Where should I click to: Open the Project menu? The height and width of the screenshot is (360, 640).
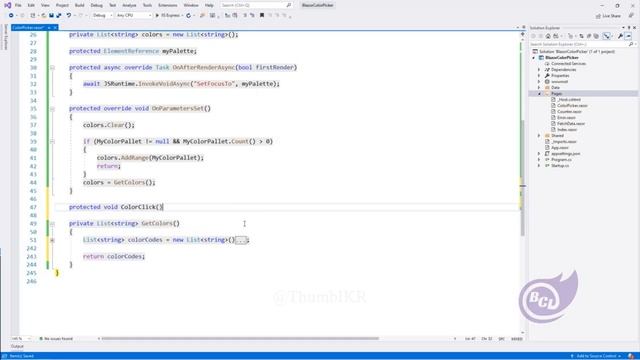pos(62,5)
